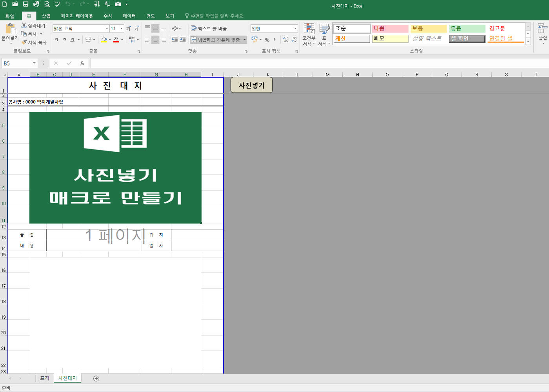
Task: Open the 파일 tab
Action: pyautogui.click(x=10, y=16)
